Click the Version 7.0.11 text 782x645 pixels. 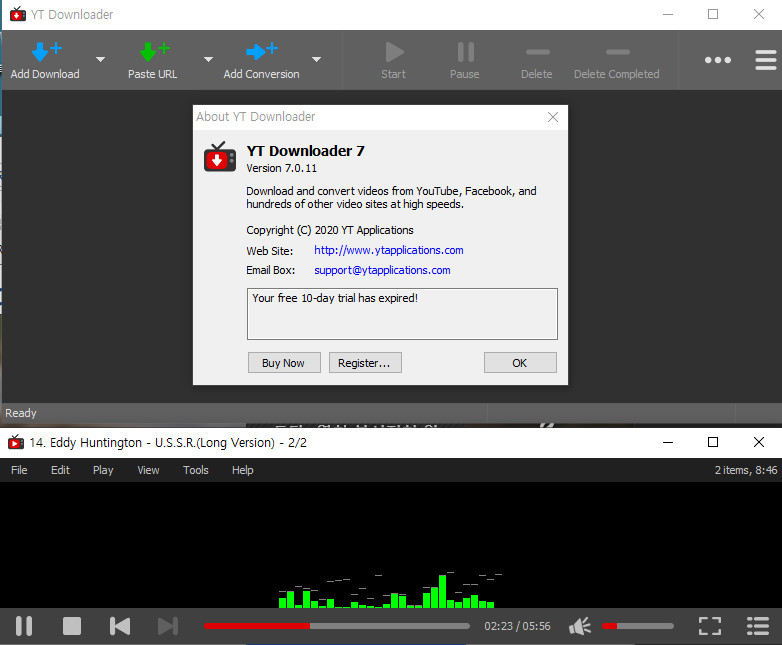(x=281, y=168)
